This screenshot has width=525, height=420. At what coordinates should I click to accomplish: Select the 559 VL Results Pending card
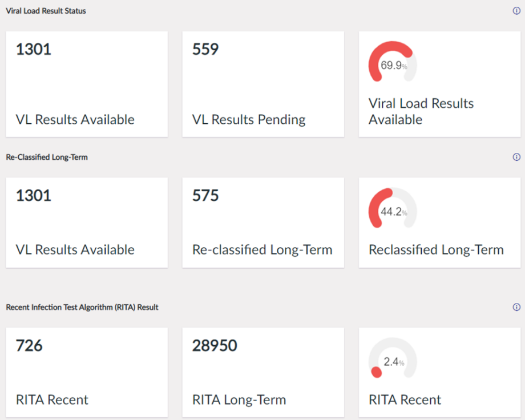(263, 84)
